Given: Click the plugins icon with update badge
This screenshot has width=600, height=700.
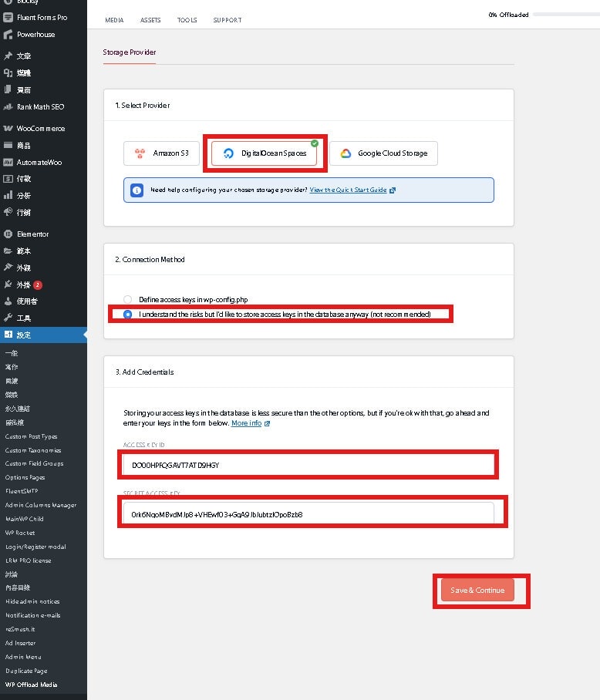Looking at the screenshot, I should click(8, 285).
